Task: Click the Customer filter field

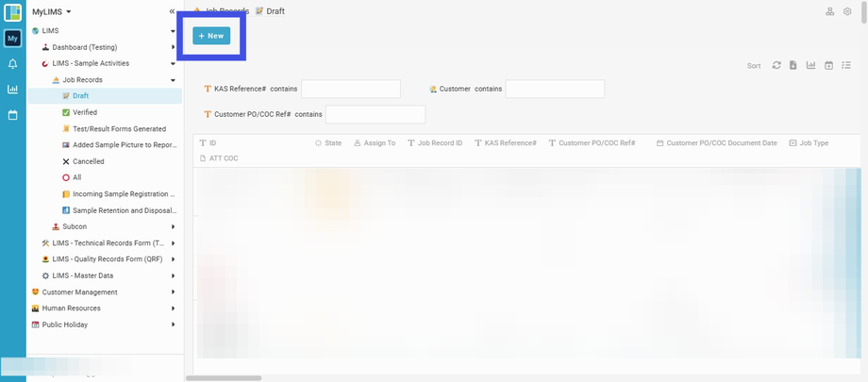Action: [x=555, y=89]
